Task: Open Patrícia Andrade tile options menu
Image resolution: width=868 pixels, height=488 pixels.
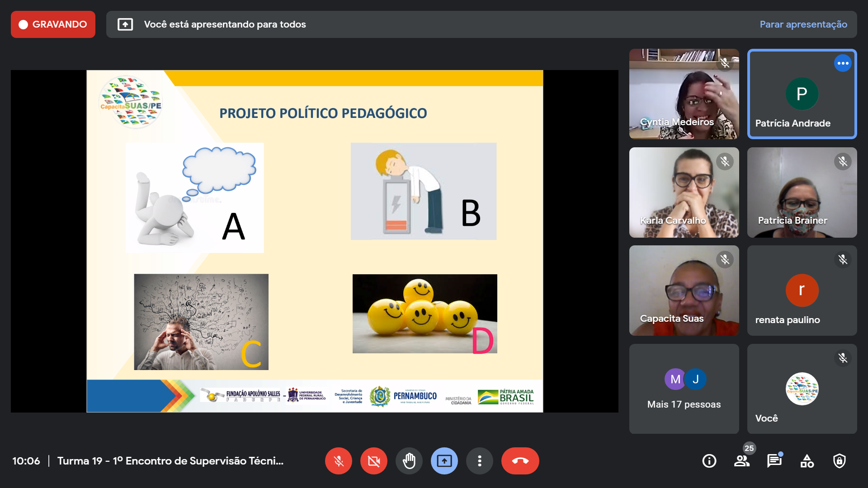Action: (842, 63)
